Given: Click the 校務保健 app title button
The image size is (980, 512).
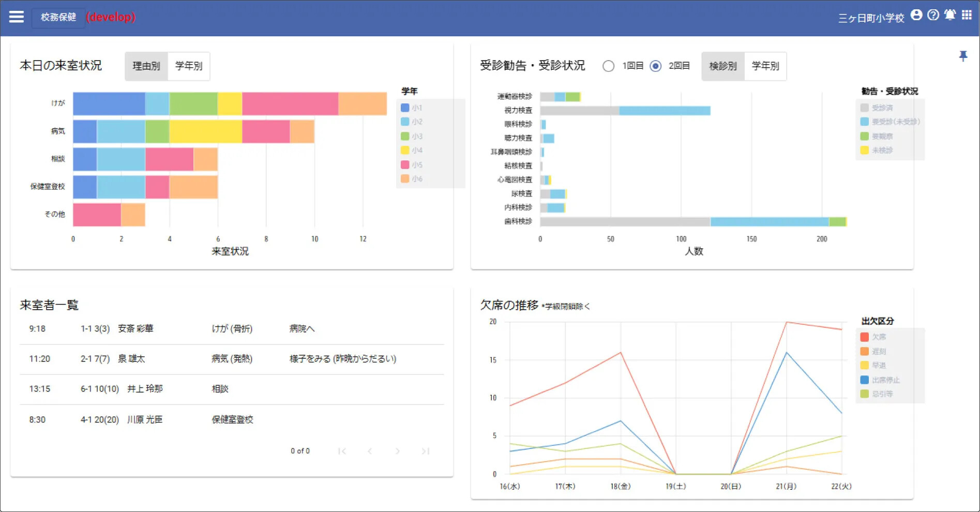Looking at the screenshot, I should tap(58, 17).
